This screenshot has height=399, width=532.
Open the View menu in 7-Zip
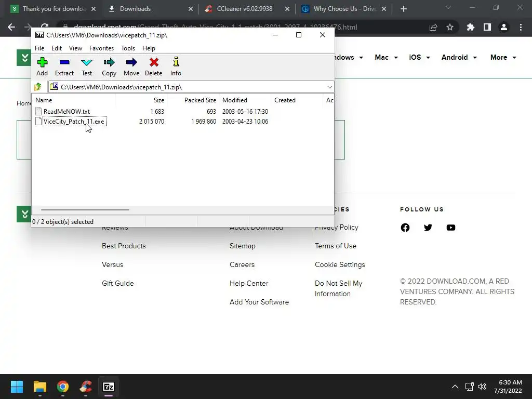[75, 48]
